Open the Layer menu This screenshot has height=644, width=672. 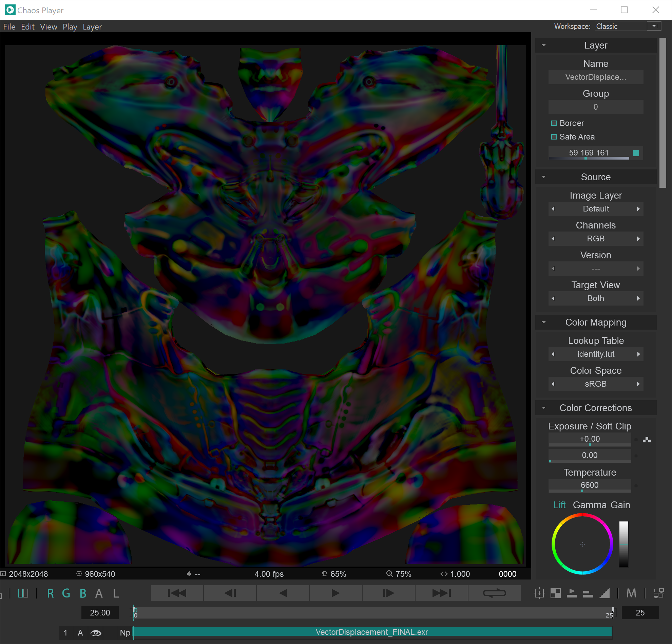pyautogui.click(x=92, y=27)
